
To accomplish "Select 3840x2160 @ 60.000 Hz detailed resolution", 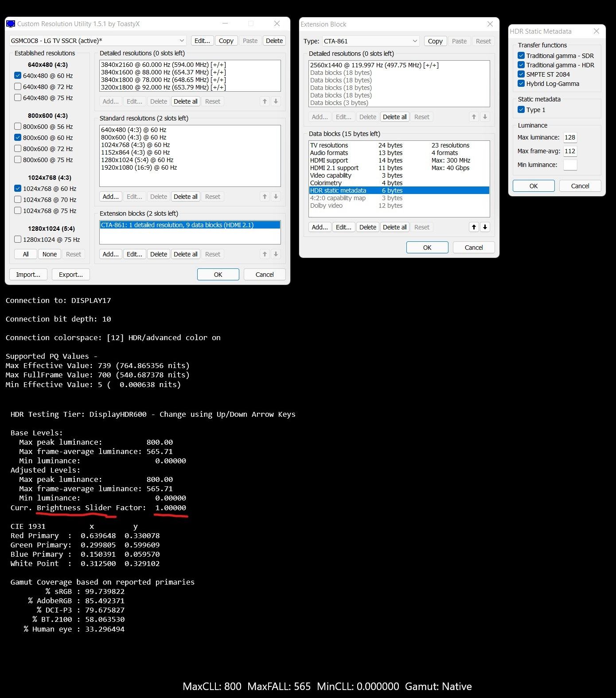I will coord(190,65).
